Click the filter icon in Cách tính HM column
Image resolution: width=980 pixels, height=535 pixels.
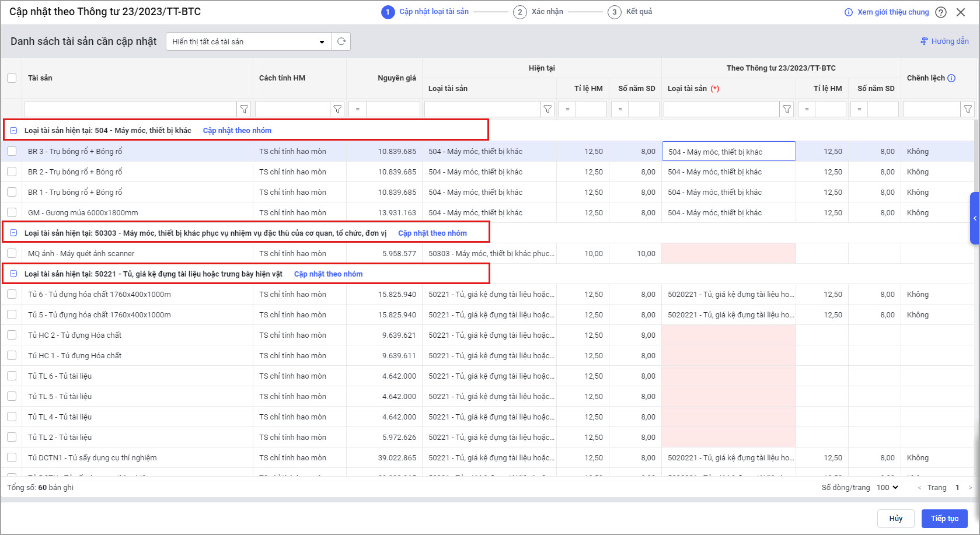pos(337,109)
